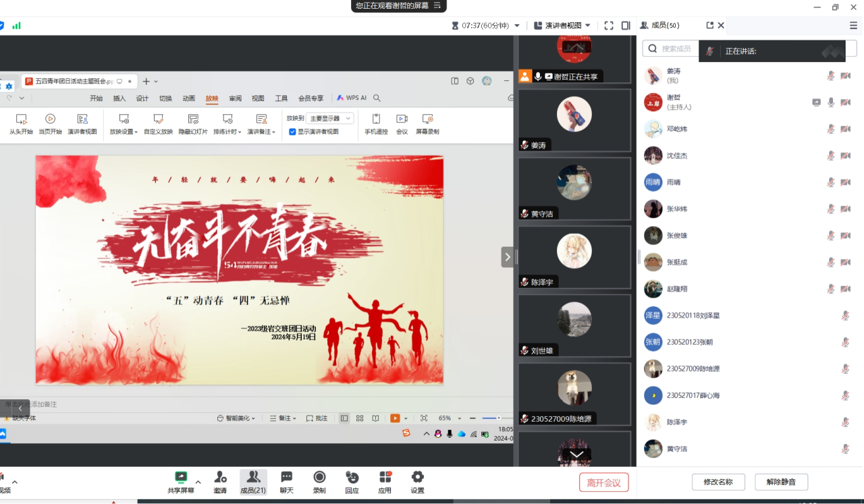This screenshot has height=504, width=864.
Task: Start recording with the 录制 icon
Action: coord(319,481)
